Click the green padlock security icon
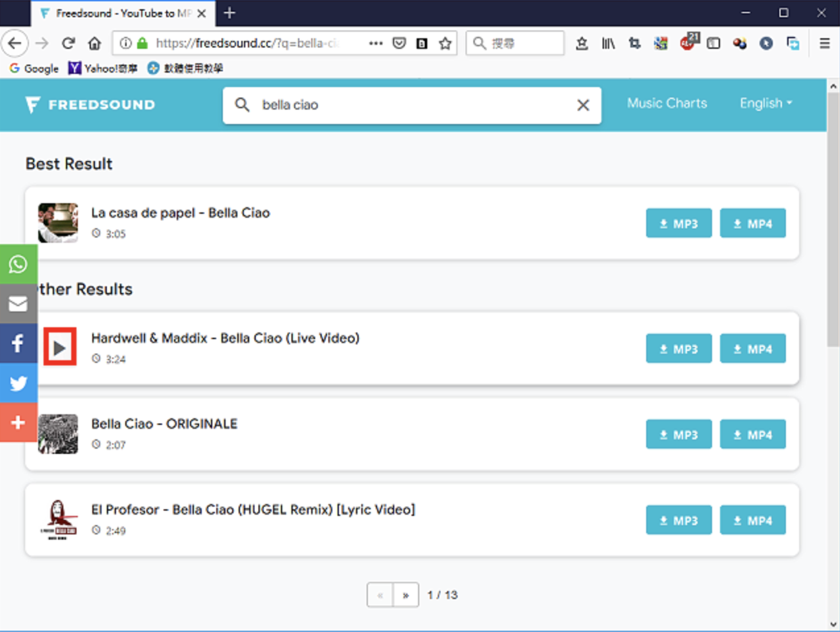Image resolution: width=840 pixels, height=632 pixels. [x=142, y=44]
